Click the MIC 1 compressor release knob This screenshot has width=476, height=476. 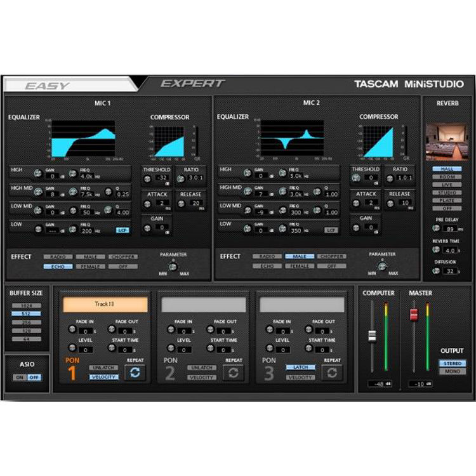click(x=181, y=204)
